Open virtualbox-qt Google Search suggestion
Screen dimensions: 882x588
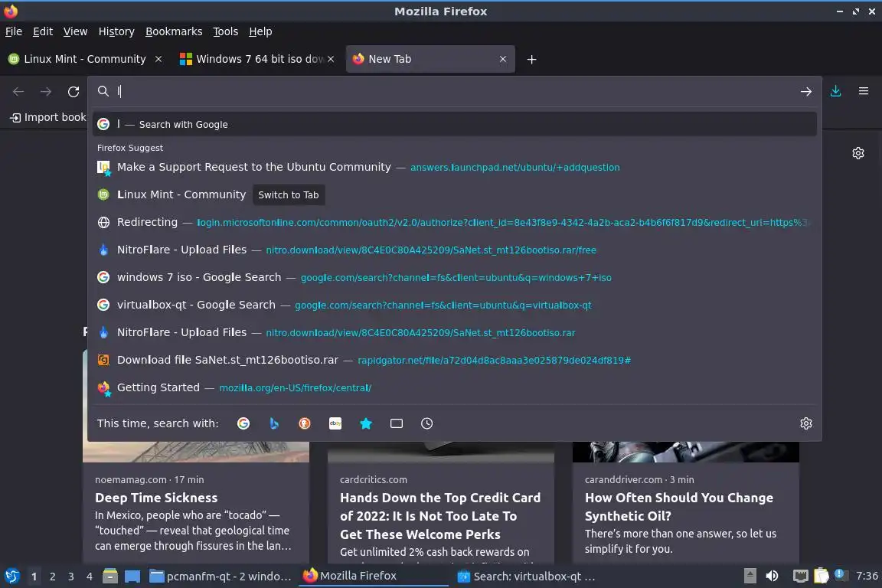point(455,305)
